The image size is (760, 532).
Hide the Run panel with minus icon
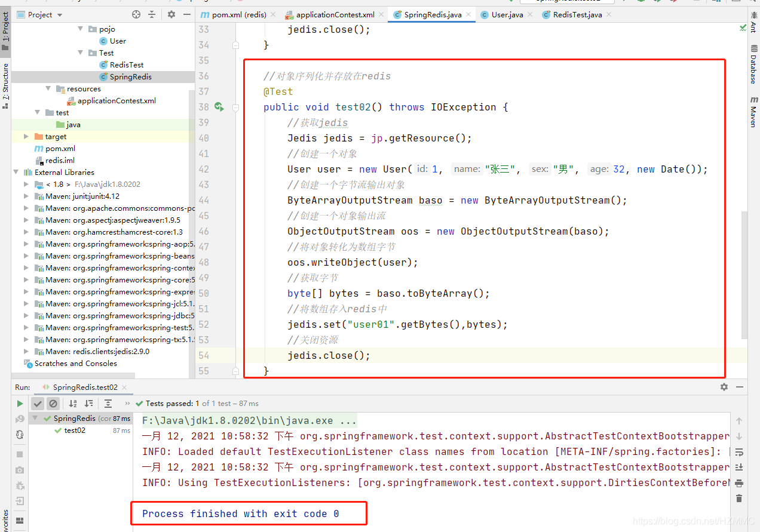coord(740,387)
